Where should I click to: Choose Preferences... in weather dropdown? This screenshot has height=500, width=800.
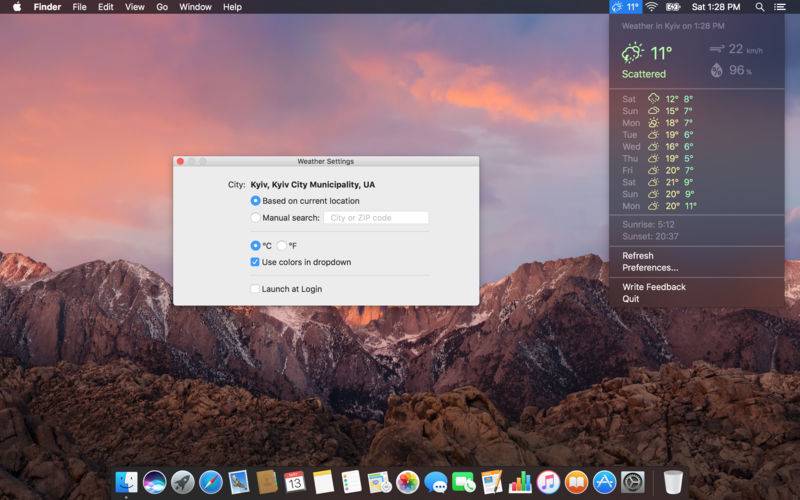[650, 268]
